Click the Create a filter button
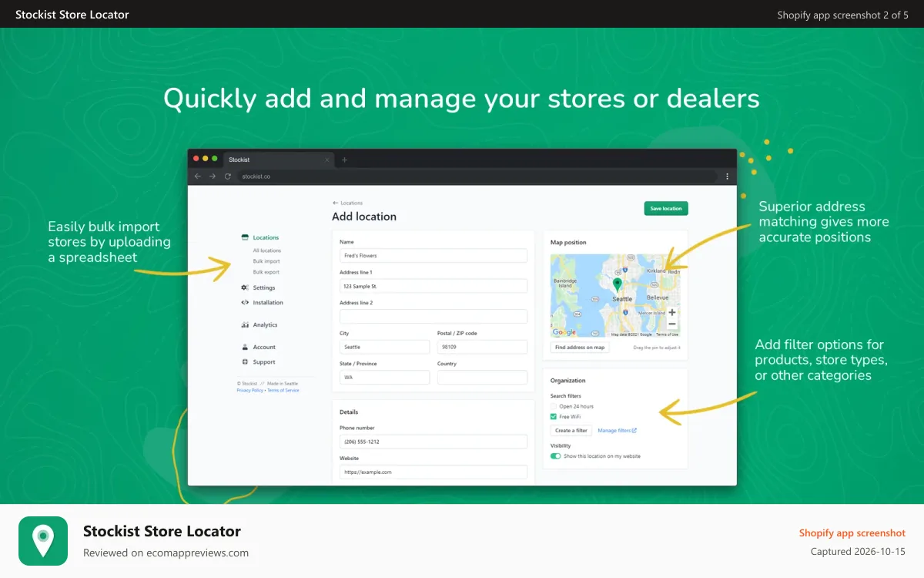 pyautogui.click(x=571, y=431)
